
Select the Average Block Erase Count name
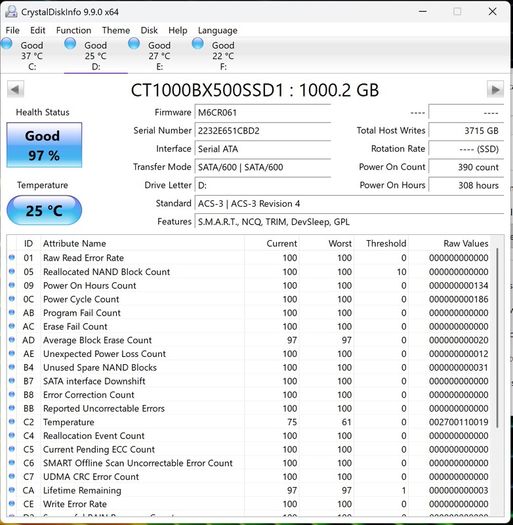97,340
